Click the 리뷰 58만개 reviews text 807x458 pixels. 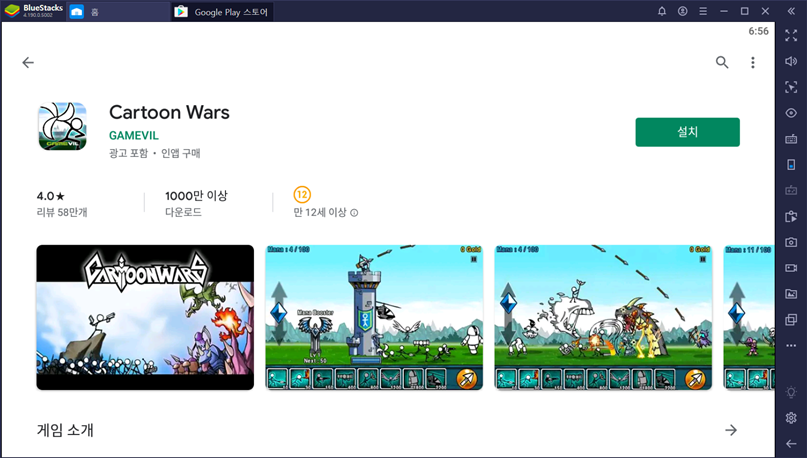(x=62, y=212)
